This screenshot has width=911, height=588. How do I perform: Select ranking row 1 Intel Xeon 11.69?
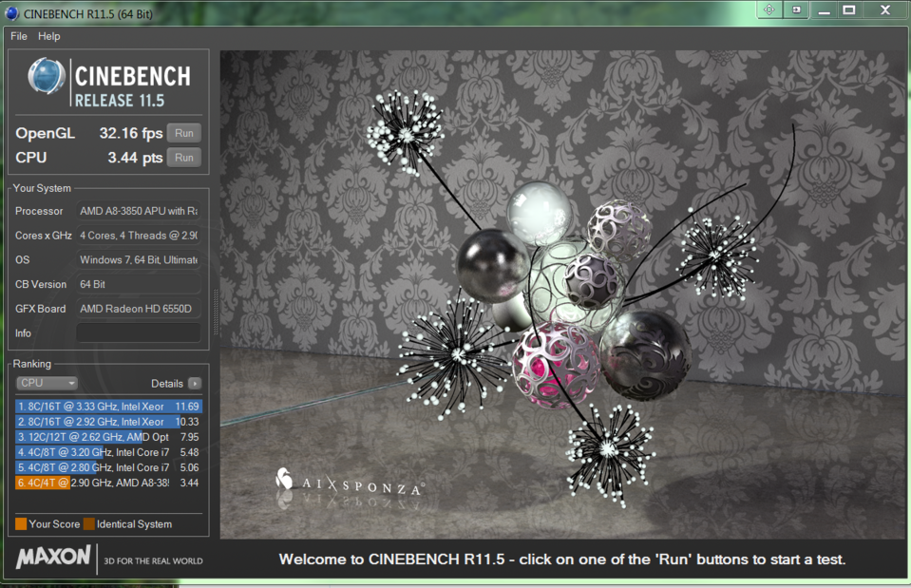pyautogui.click(x=108, y=407)
